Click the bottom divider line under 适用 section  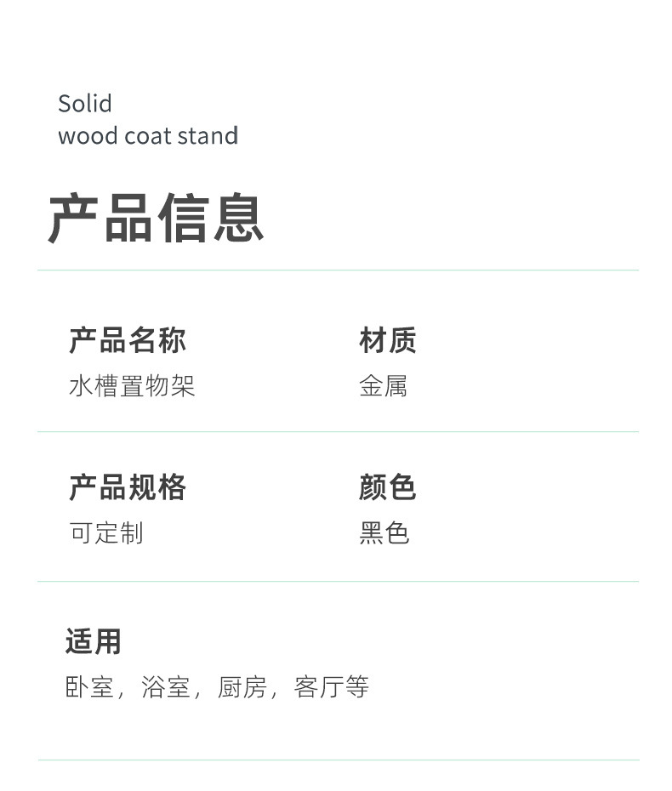pyautogui.click(x=338, y=760)
